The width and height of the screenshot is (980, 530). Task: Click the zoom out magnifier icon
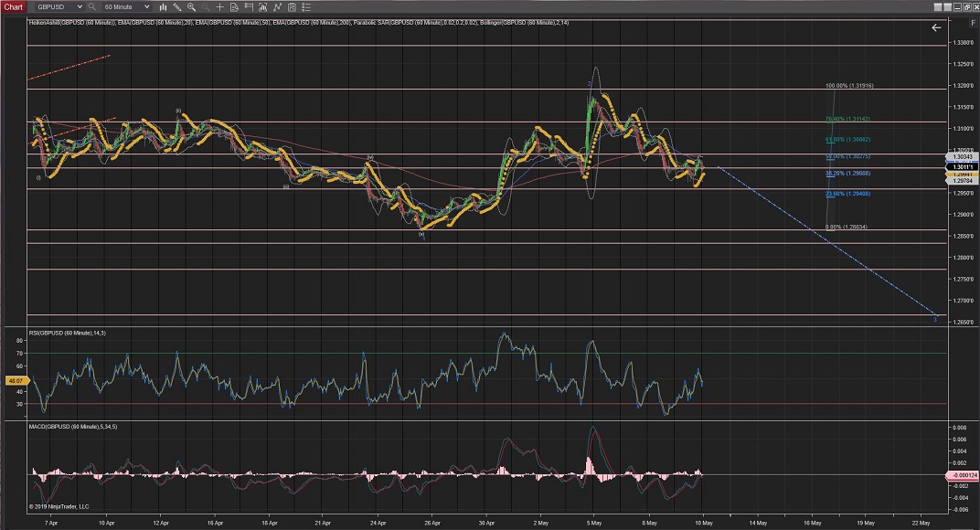208,6
